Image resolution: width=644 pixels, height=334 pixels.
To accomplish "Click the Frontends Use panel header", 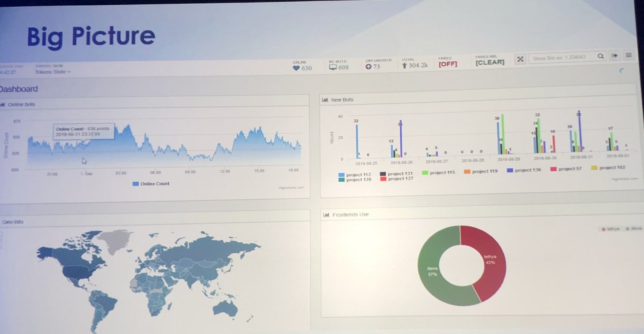I will (x=350, y=215).
